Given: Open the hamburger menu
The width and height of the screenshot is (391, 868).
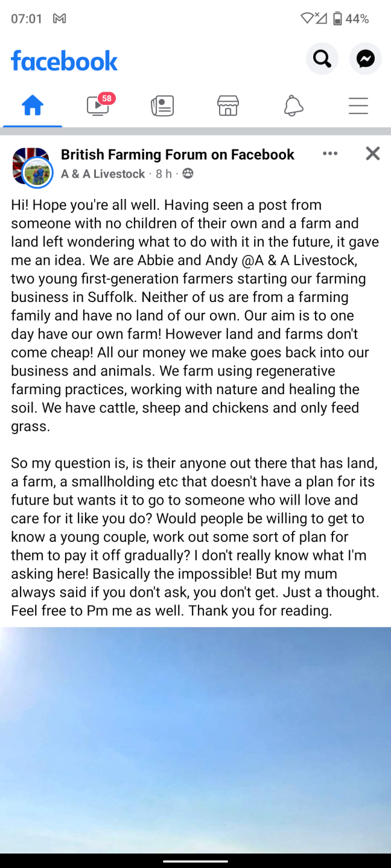Looking at the screenshot, I should click(358, 106).
